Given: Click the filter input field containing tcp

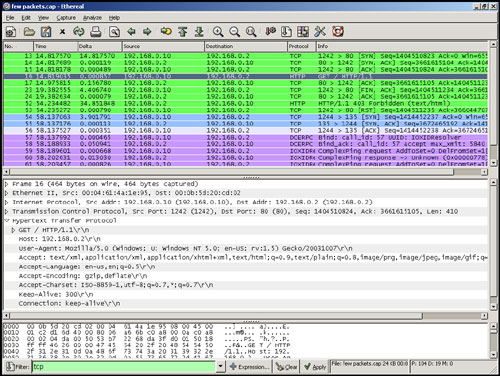Looking at the screenshot, I should pos(124,367).
